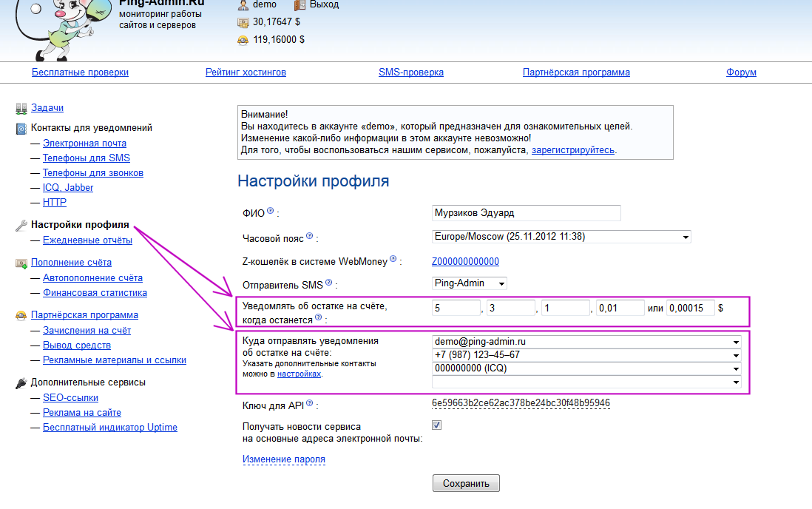Image resolution: width=812 pixels, height=509 pixels.
Task: Click inside the ФИО input field
Action: coord(526,213)
